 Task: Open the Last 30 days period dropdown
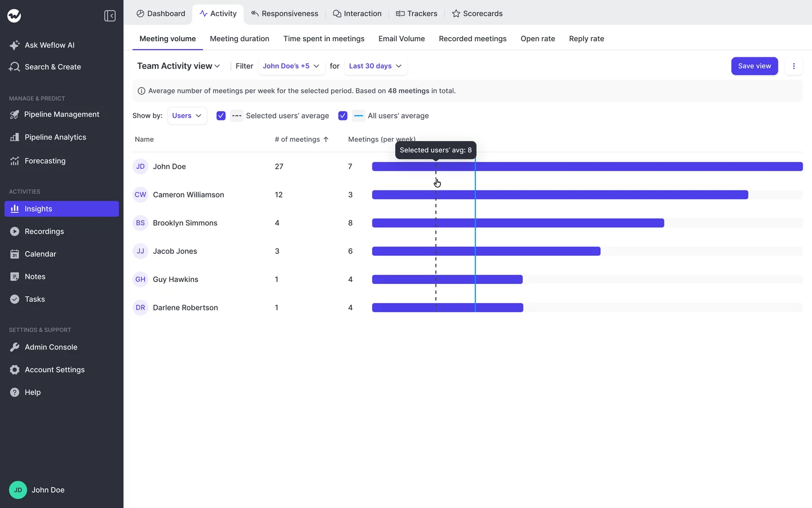376,66
